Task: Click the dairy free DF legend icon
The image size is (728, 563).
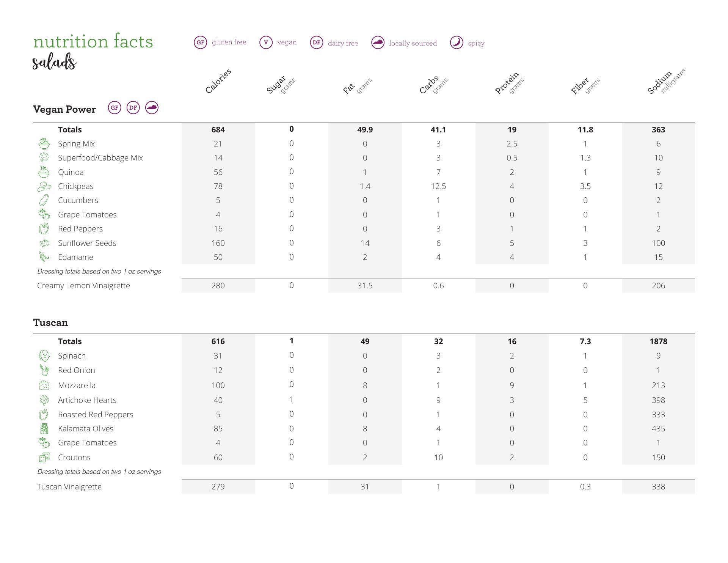Action: (317, 42)
